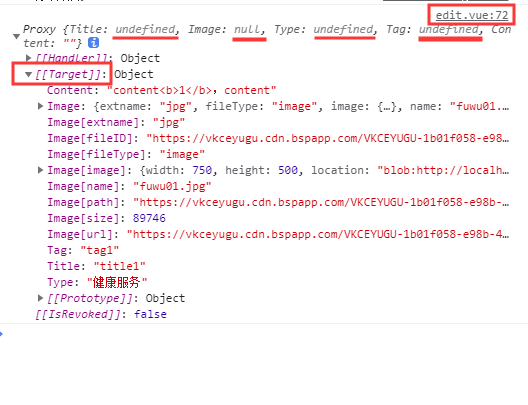
Task: Collapse the [[Target]] object
Action: 29,74
